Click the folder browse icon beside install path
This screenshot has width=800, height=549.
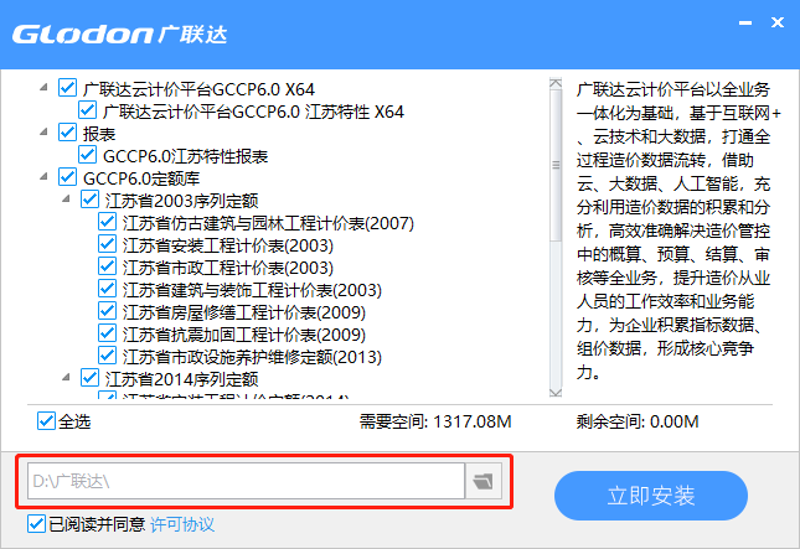pyautogui.click(x=483, y=481)
